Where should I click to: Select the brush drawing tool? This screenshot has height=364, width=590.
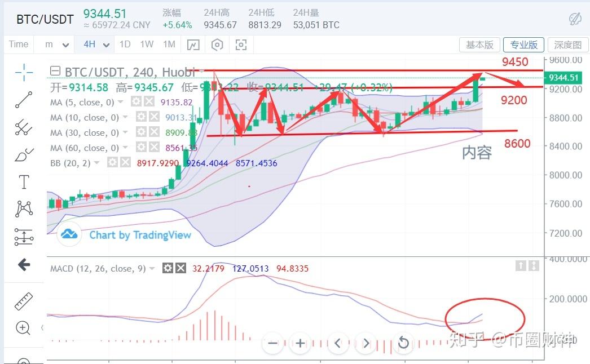24,154
